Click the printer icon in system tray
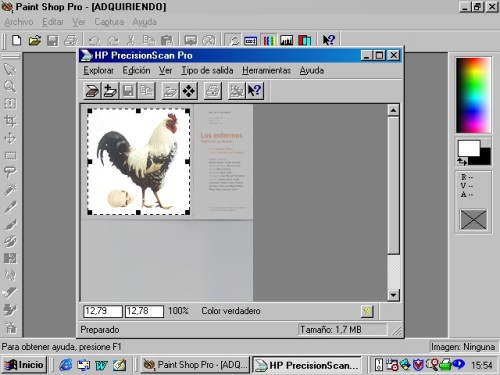Image resolution: width=500 pixels, height=375 pixels. 445,365
